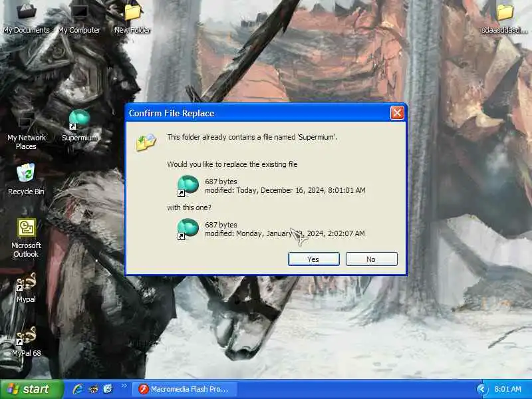Screen dimensions: 532x399
Task: Close the Confirm File Replace dialog
Action: point(397,113)
